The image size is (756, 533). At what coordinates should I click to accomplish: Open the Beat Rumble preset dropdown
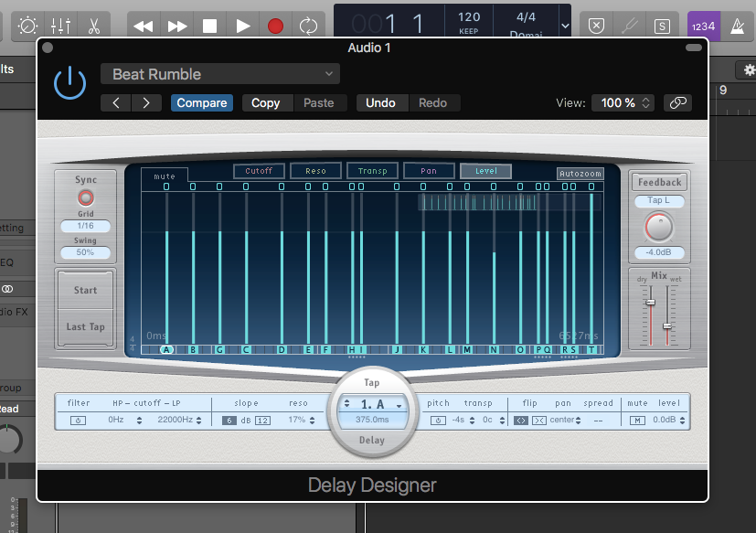click(220, 74)
